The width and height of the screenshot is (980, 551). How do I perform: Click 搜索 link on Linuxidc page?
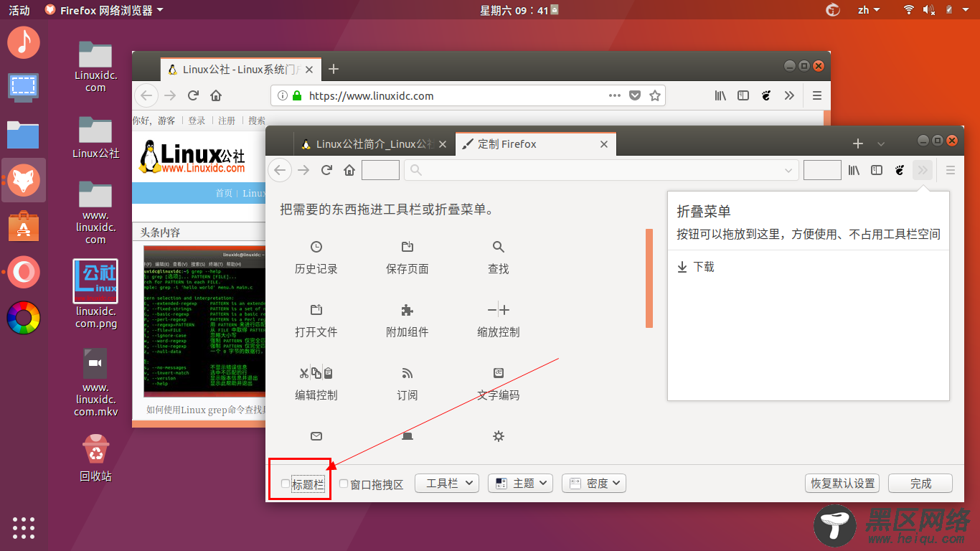(257, 121)
